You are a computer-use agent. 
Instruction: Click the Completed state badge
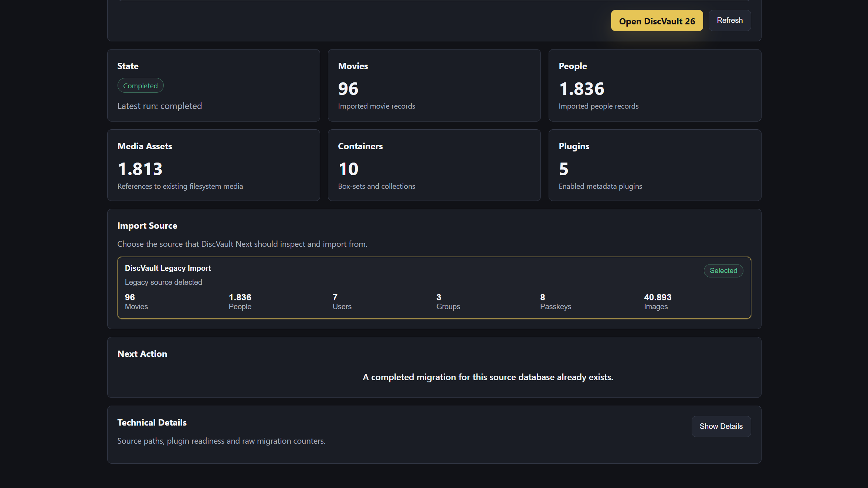click(x=140, y=86)
